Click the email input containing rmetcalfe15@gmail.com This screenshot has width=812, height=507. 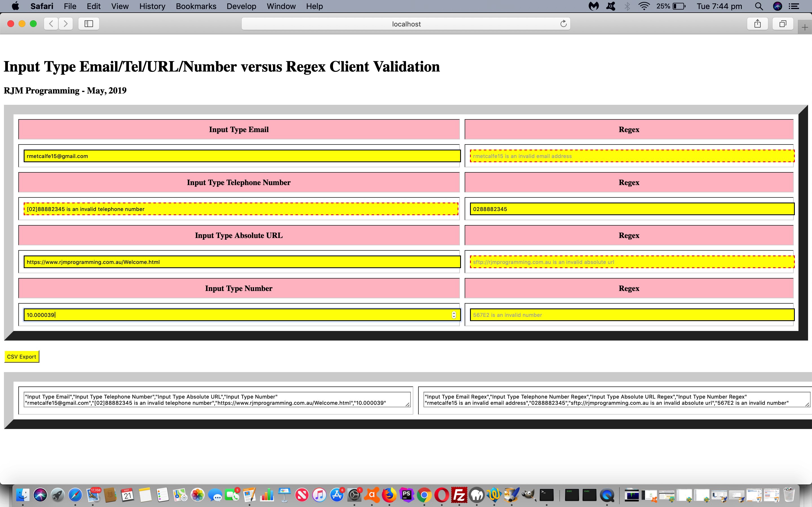242,156
